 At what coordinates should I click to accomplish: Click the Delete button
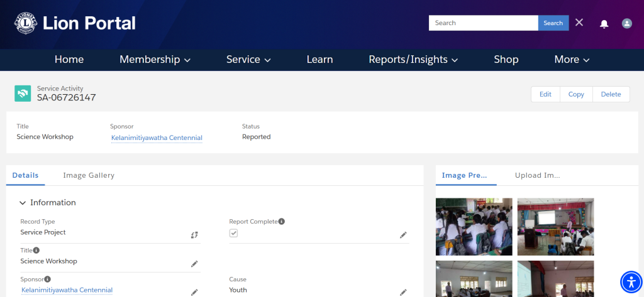coord(611,94)
